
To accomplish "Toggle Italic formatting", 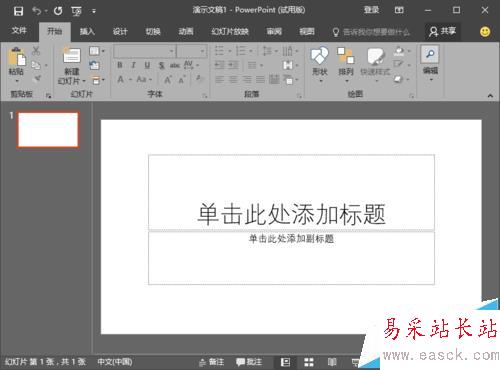I will 133,65.
